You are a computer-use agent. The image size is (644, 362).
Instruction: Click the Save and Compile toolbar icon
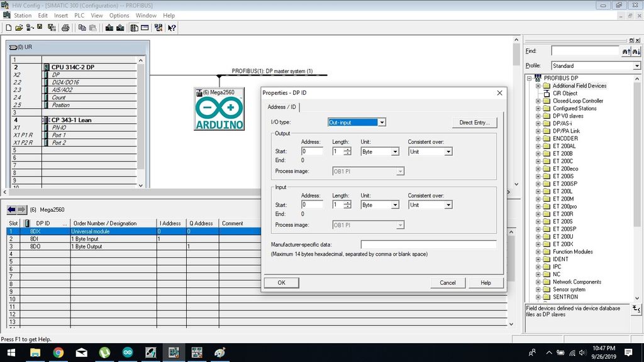tap(52, 28)
